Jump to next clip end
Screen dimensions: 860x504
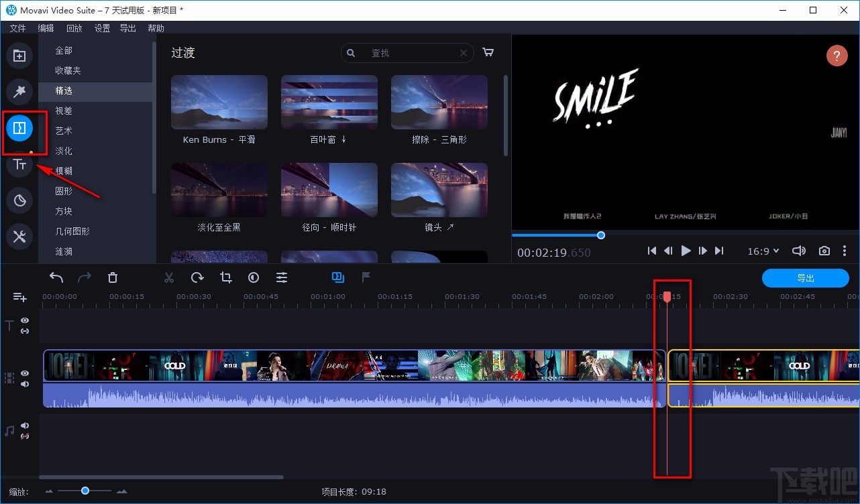coord(719,251)
